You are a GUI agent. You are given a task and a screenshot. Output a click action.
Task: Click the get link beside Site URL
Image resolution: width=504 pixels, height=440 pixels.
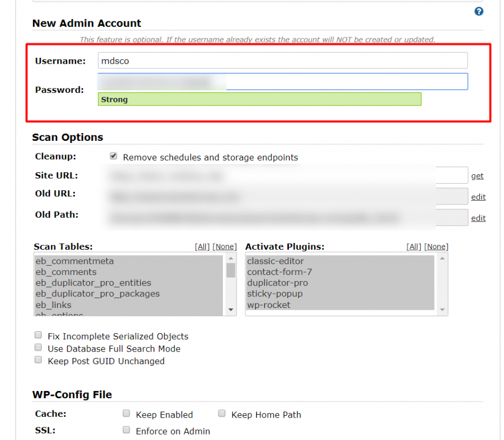point(477,176)
